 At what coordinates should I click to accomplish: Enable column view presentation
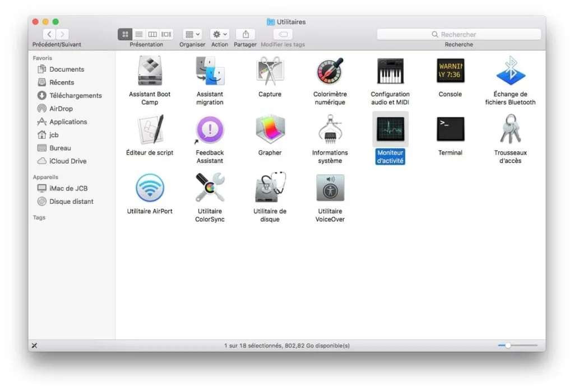[152, 34]
